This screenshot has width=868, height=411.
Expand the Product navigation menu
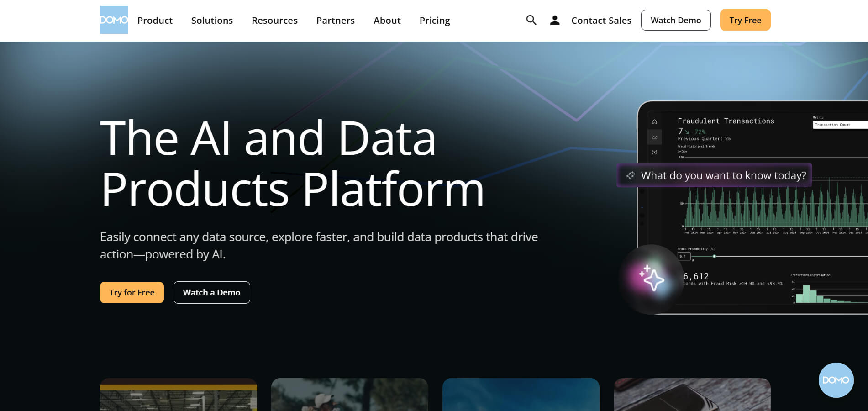click(155, 21)
